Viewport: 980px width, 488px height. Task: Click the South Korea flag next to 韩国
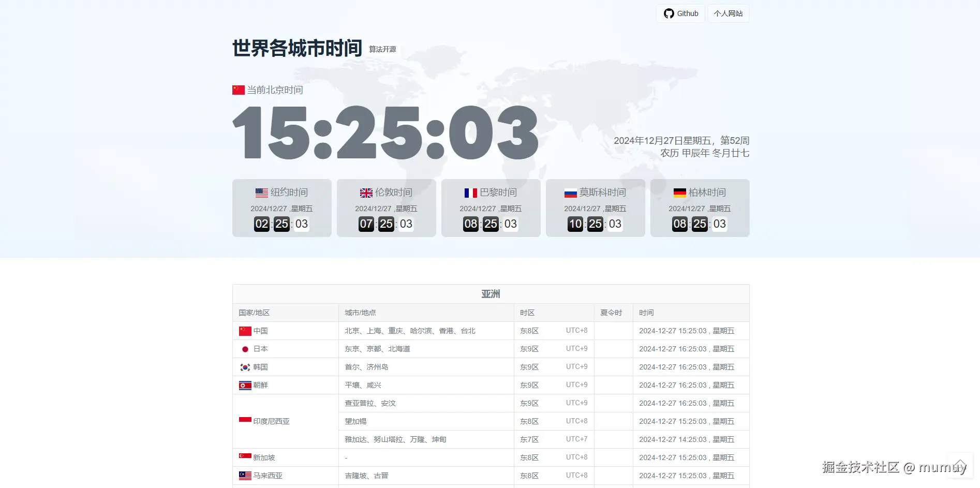tap(244, 366)
